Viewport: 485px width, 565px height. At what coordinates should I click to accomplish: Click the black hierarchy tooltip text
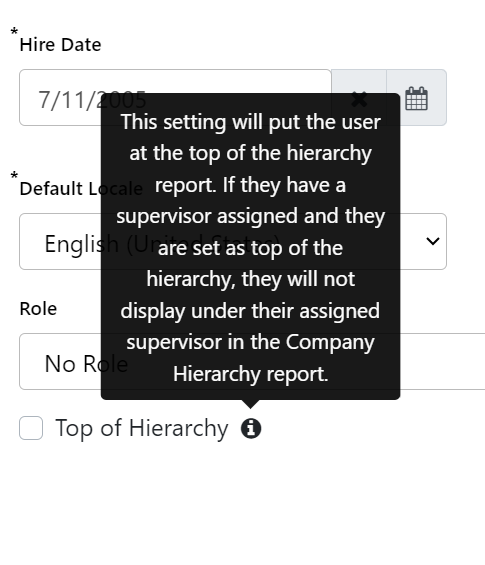pyautogui.click(x=250, y=248)
